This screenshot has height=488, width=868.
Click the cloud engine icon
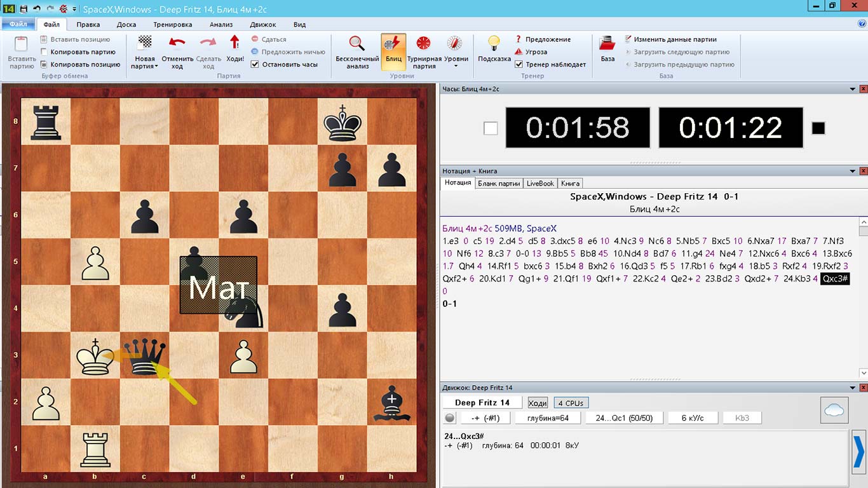[834, 410]
